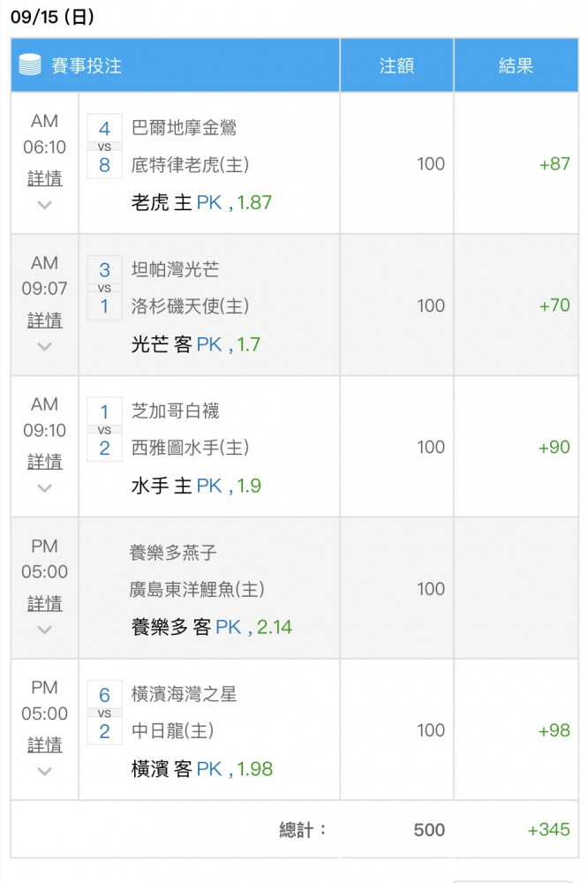Click the 結果 column header
This screenshot has height=883, width=588.
pos(516,65)
